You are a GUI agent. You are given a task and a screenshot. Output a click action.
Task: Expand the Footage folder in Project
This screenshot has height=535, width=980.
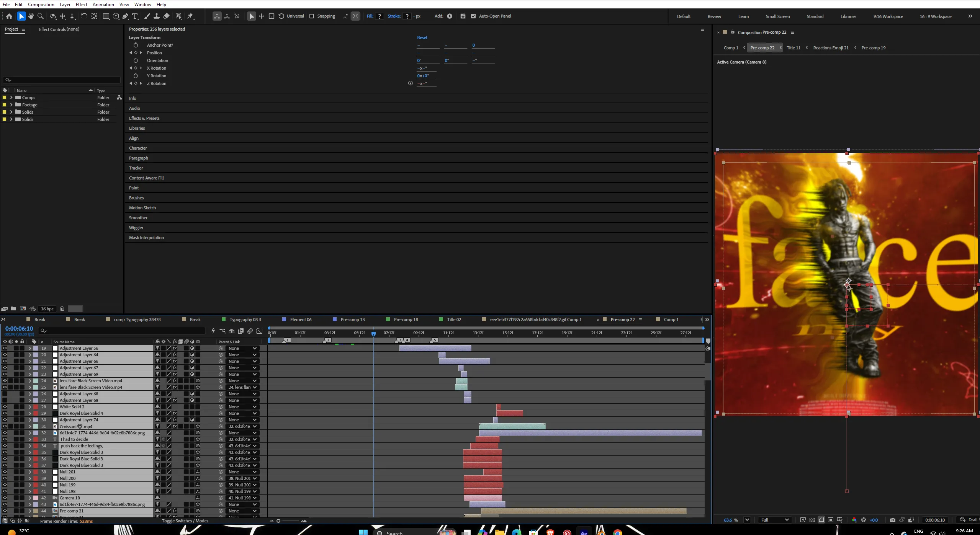tap(11, 105)
